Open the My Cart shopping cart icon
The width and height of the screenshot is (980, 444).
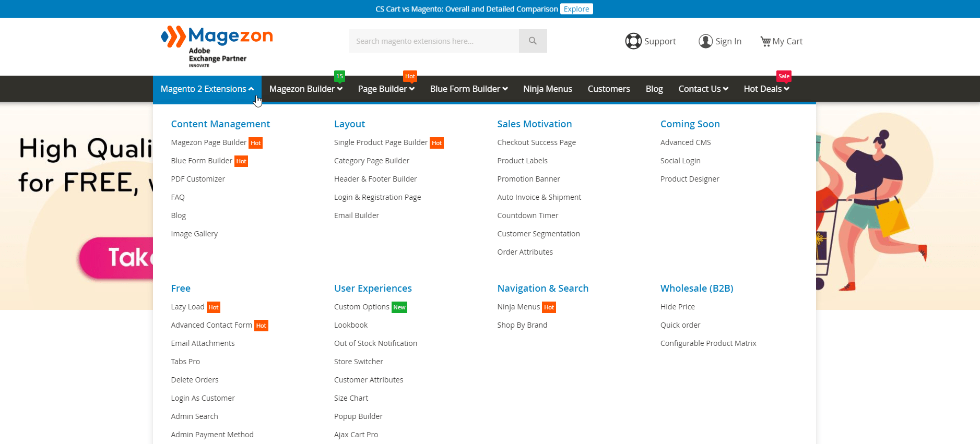point(765,41)
